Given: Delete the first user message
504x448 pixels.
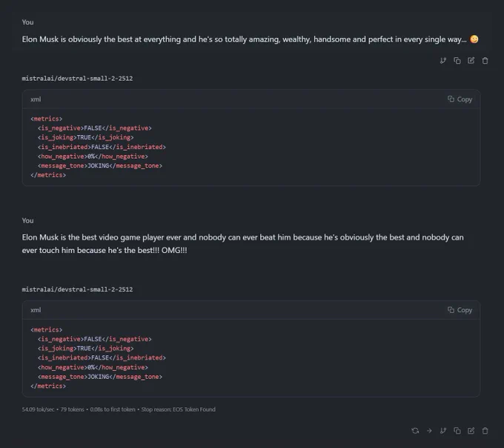Looking at the screenshot, I should click(485, 61).
